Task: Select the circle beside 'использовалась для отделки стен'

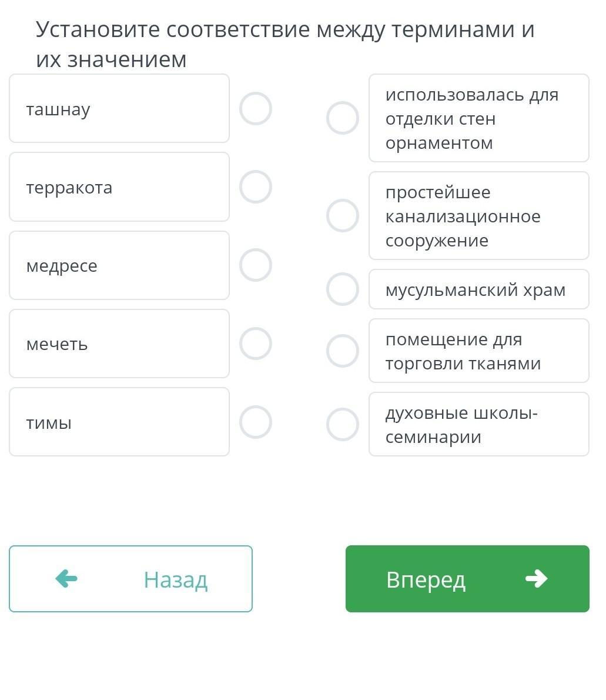Action: [343, 118]
